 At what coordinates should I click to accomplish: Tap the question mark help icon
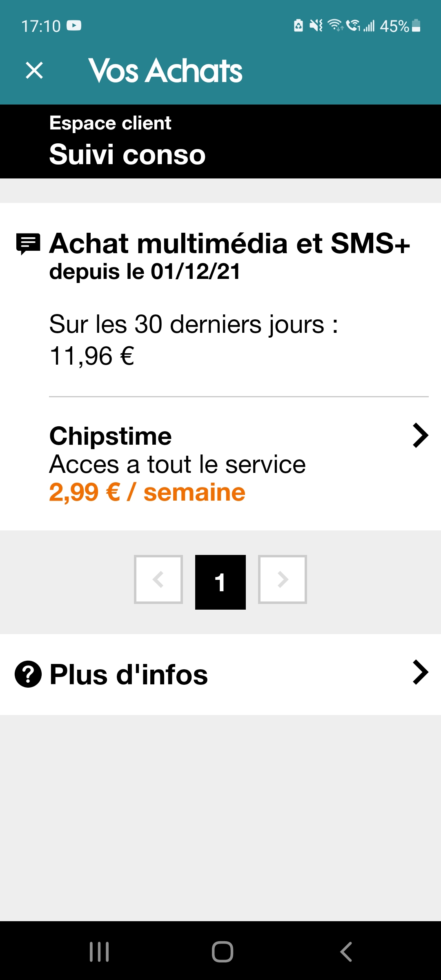pyautogui.click(x=28, y=674)
